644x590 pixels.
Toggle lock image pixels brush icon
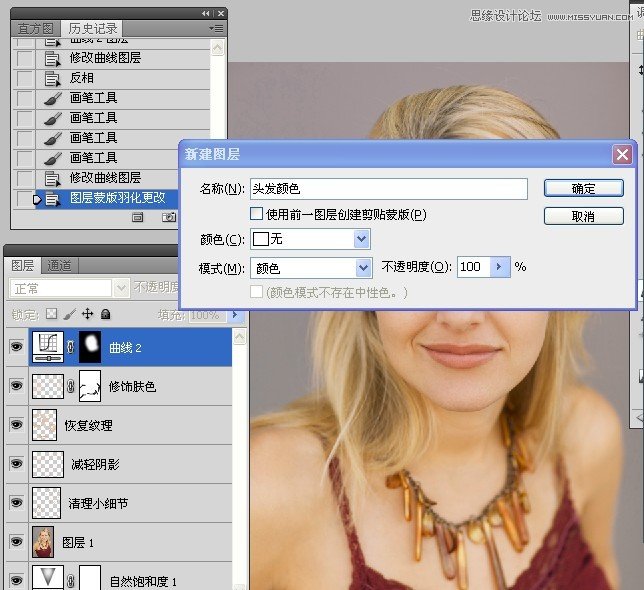pyautogui.click(x=70, y=314)
